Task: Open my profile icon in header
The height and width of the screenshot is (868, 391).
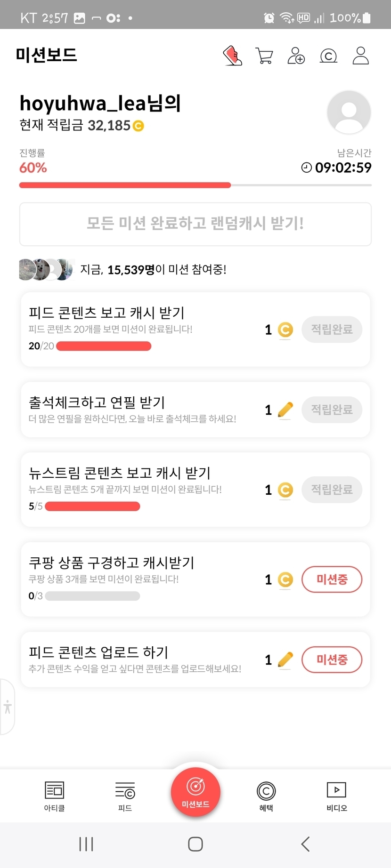Action: coord(360,56)
